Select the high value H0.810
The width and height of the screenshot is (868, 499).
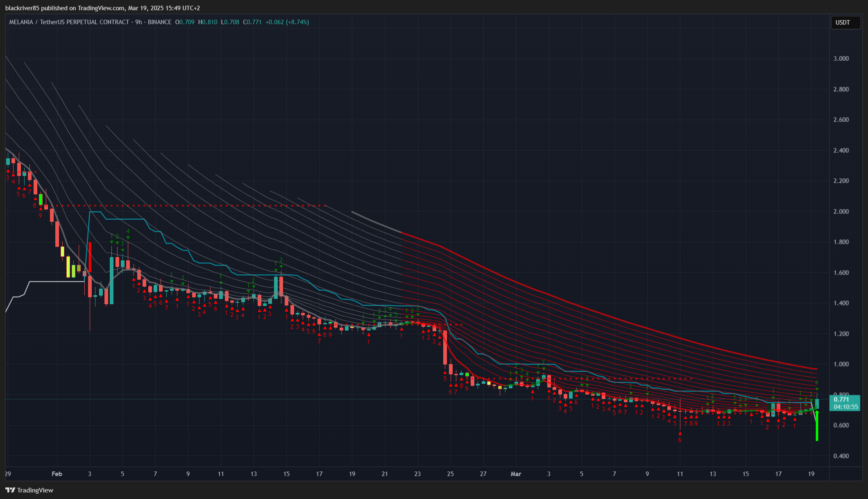[x=208, y=22]
